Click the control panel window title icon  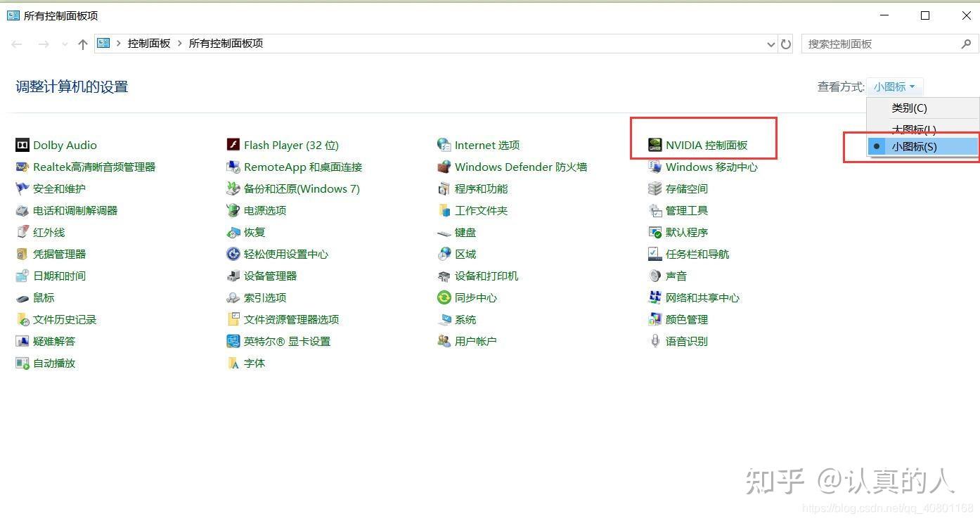[x=13, y=15]
